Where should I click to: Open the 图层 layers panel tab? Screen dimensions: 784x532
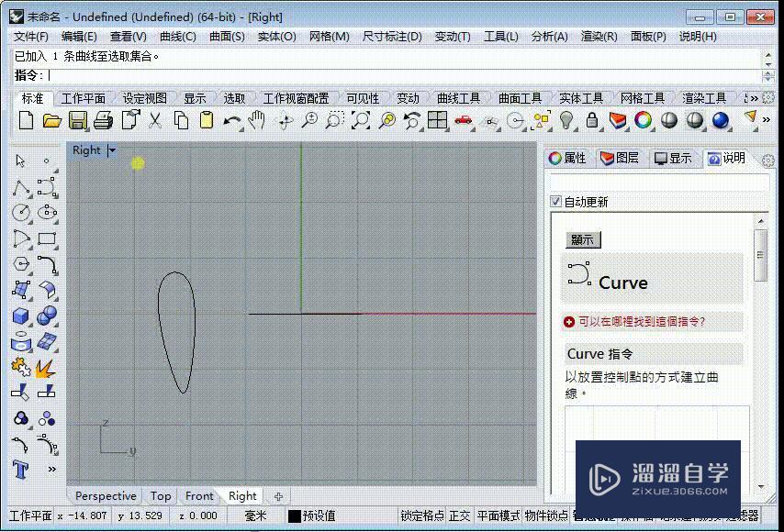620,159
